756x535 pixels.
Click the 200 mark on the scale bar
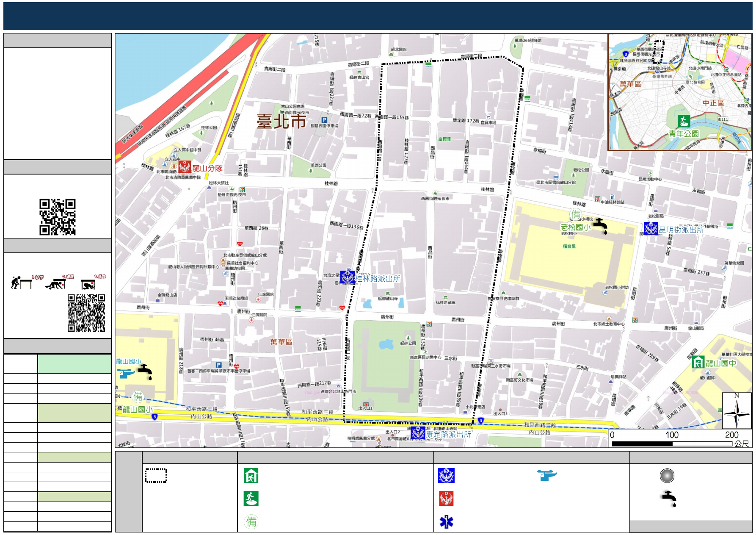point(731,435)
